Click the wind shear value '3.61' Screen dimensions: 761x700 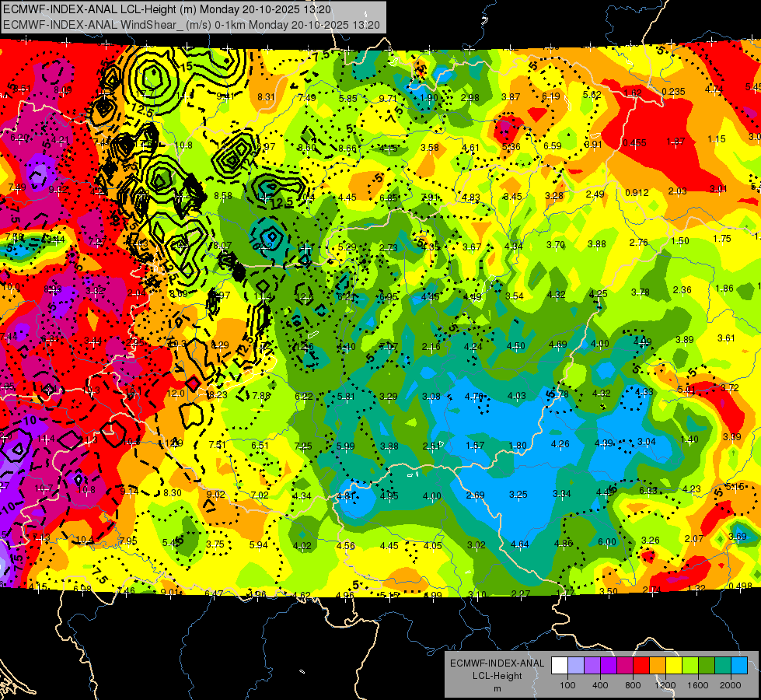pyautogui.click(x=727, y=338)
